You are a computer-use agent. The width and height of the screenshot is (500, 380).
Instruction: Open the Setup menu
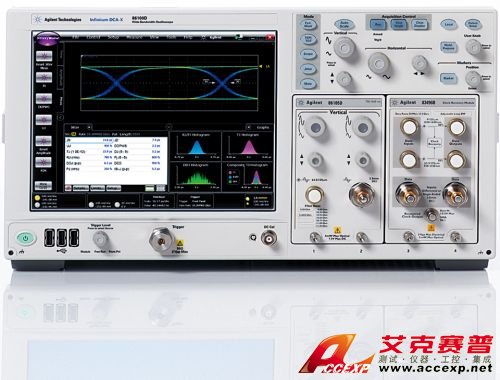(113, 37)
